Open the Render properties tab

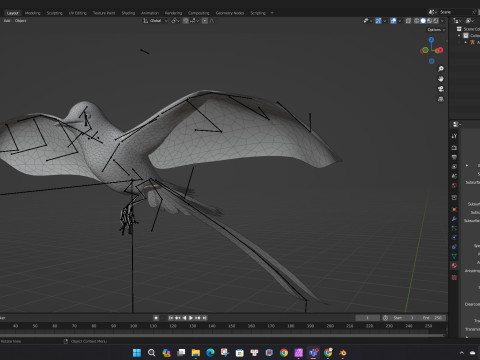point(454,147)
